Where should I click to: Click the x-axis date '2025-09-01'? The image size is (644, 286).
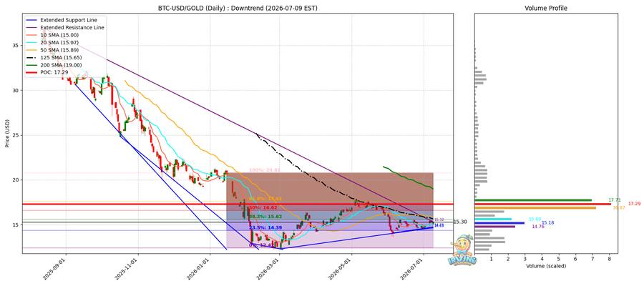pyautogui.click(x=56, y=269)
